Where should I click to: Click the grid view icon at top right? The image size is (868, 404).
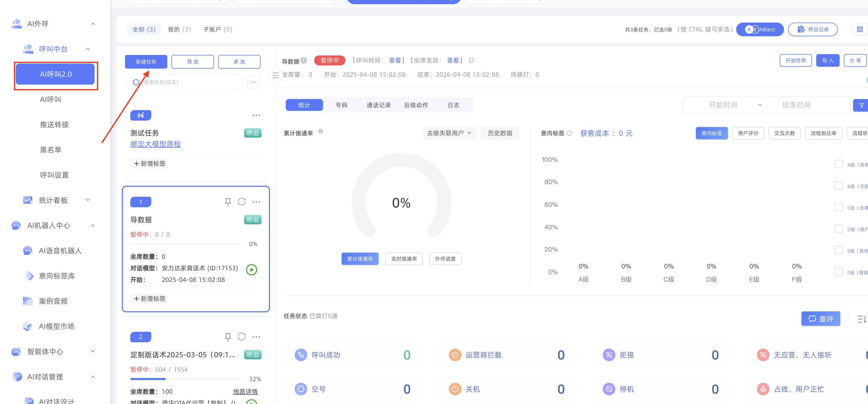(860, 30)
